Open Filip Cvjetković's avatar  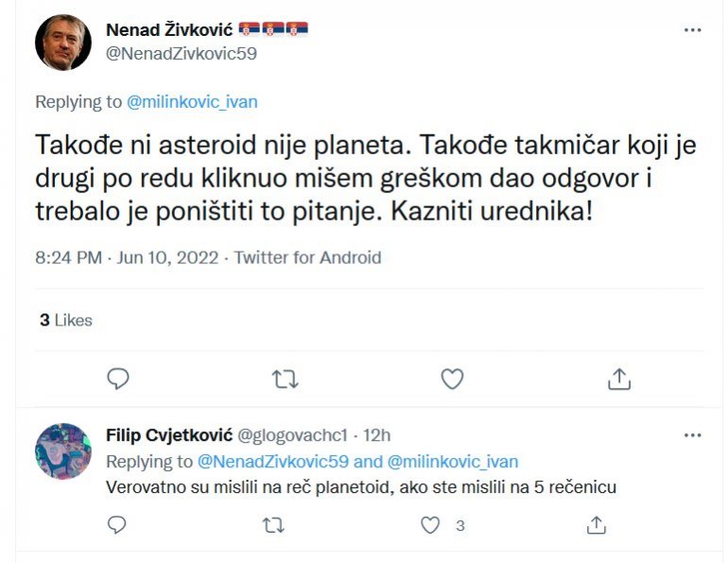[x=63, y=451]
